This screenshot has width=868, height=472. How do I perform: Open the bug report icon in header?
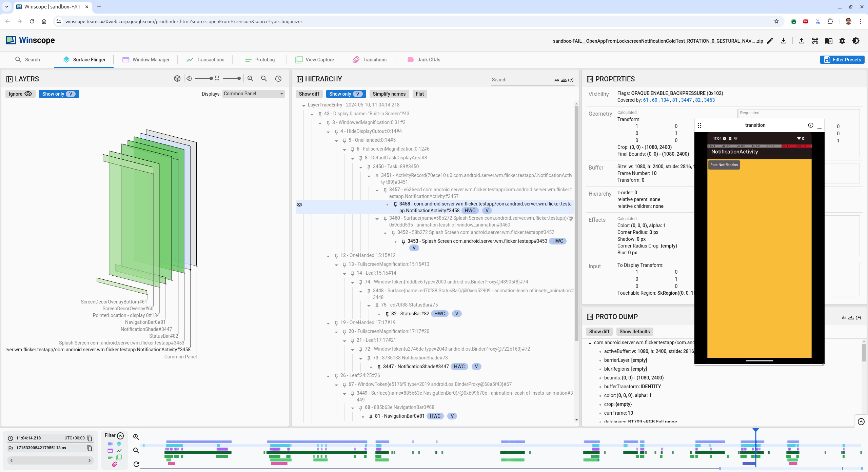coord(842,41)
